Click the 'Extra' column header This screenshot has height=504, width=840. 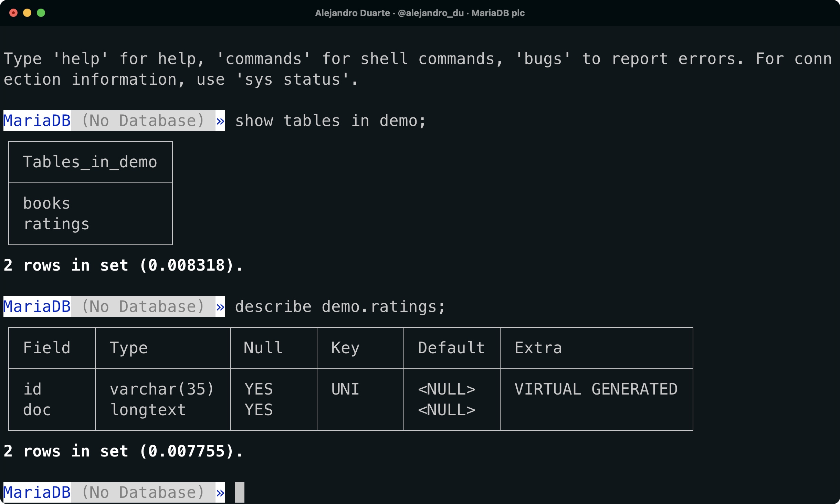point(538,348)
